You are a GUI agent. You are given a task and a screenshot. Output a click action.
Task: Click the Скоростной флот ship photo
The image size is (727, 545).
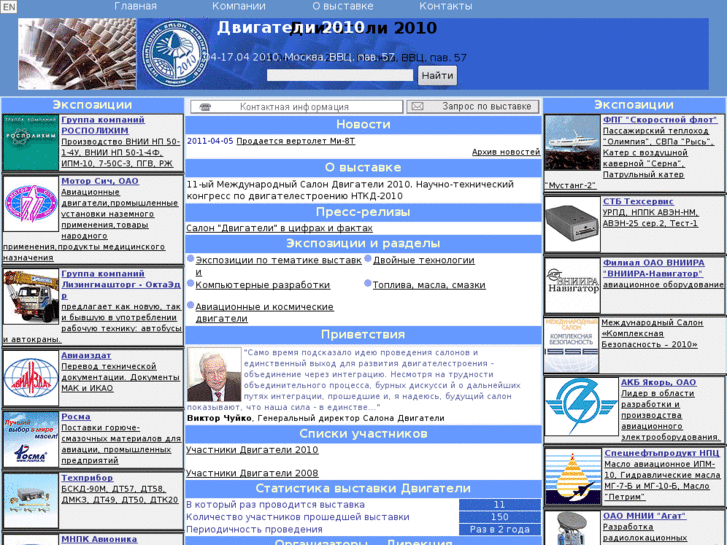[572, 143]
